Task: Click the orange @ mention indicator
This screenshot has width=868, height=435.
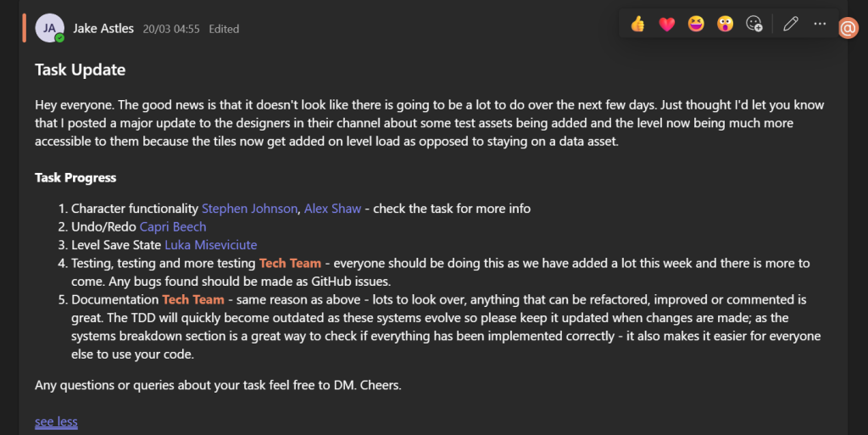Action: click(848, 28)
